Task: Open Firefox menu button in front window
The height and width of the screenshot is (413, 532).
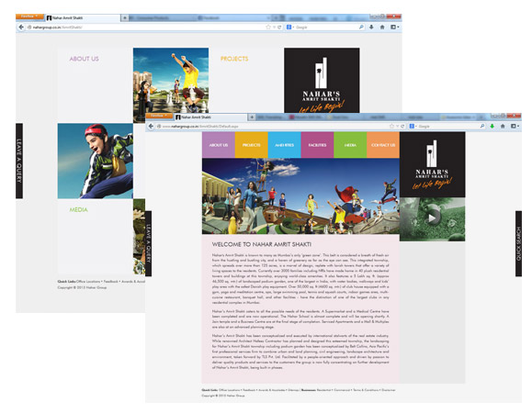Action: click(158, 116)
